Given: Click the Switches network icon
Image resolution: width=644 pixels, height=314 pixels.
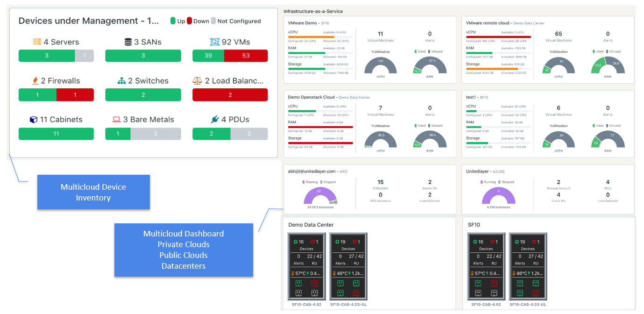Looking at the screenshot, I should coord(122,81).
